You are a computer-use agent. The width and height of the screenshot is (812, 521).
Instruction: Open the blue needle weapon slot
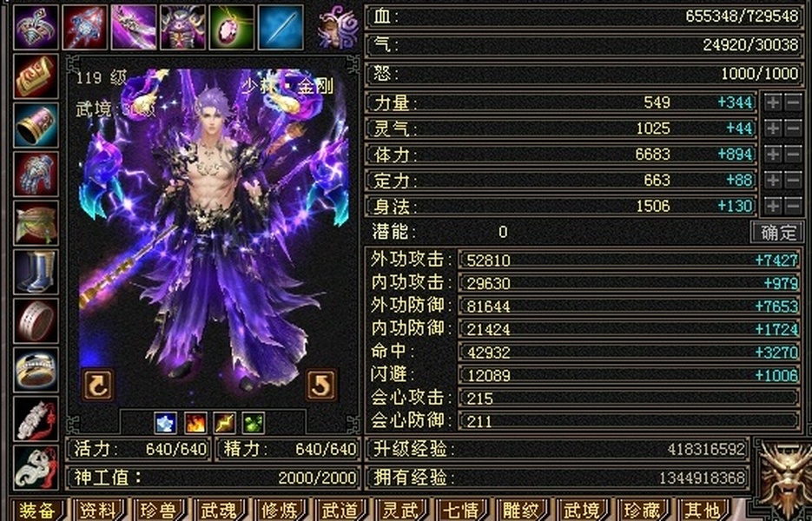[281, 28]
